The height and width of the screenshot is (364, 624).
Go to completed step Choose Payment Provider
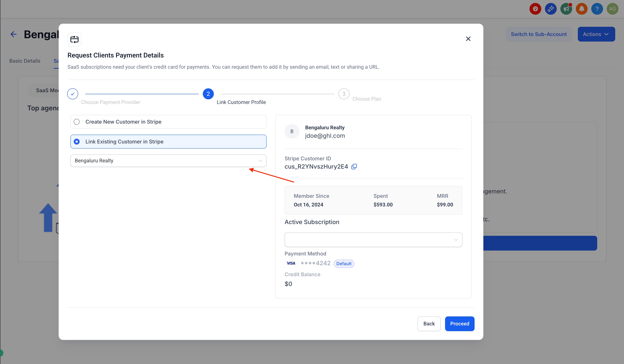[73, 94]
